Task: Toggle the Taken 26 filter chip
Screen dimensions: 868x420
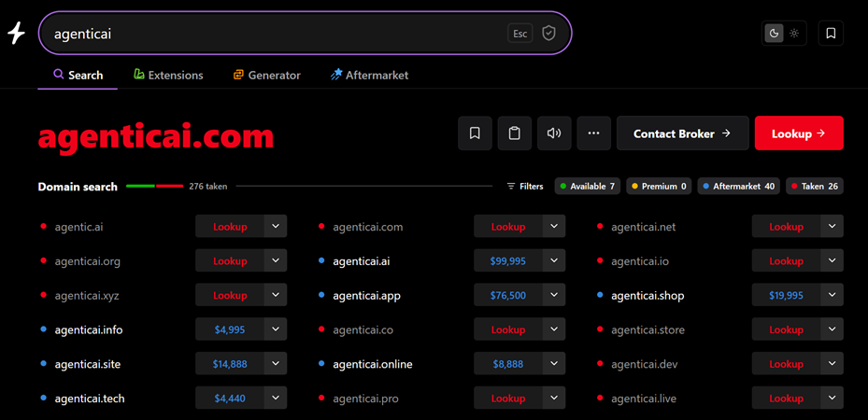Action: click(x=815, y=187)
